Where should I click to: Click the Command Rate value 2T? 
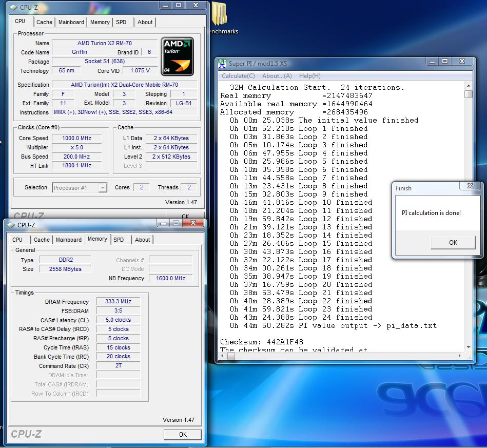tap(119, 366)
